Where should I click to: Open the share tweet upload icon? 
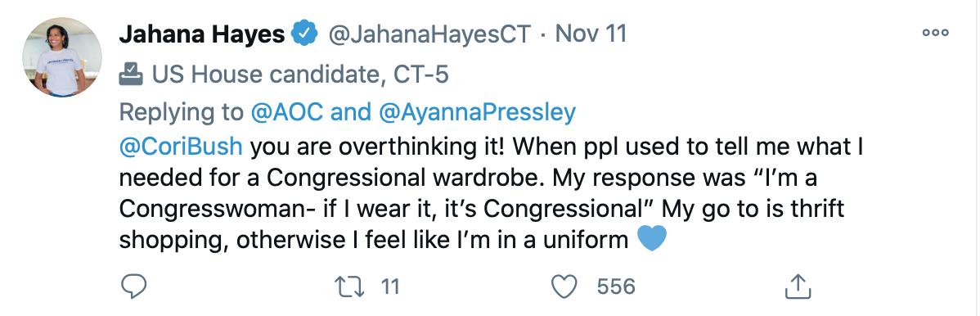coord(798,287)
